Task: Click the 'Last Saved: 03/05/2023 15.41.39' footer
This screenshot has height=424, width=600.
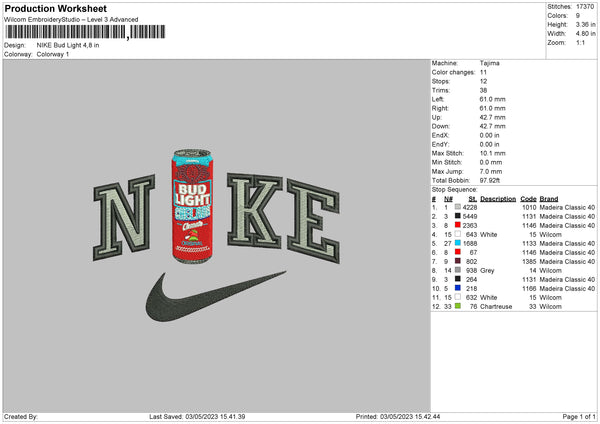Action: point(197,416)
